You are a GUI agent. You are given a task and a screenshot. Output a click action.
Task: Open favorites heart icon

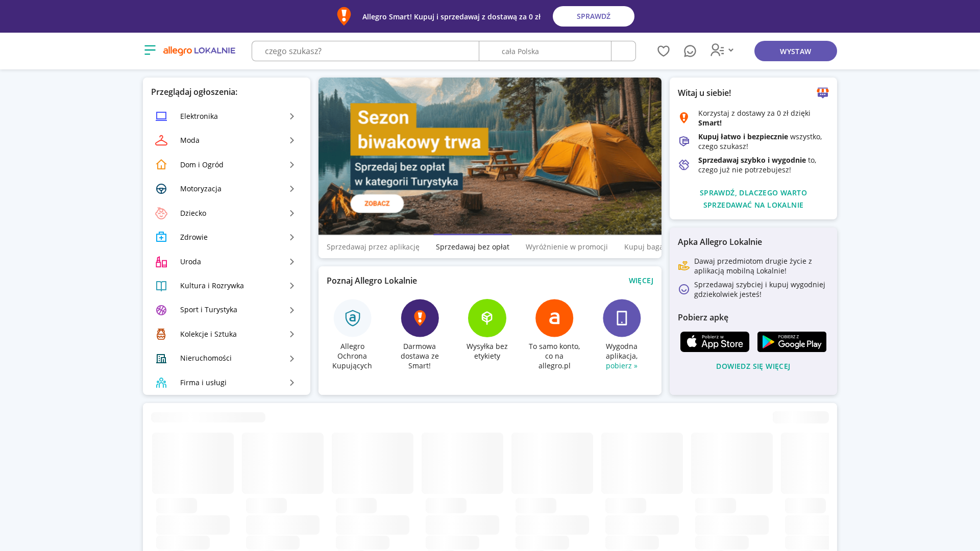click(x=664, y=51)
